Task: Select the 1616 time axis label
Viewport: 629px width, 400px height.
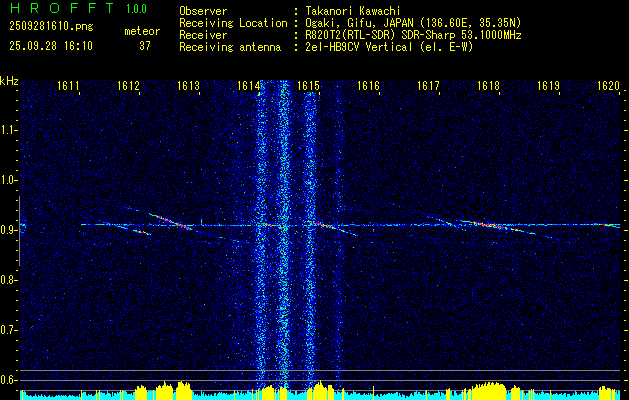Action: [x=368, y=87]
